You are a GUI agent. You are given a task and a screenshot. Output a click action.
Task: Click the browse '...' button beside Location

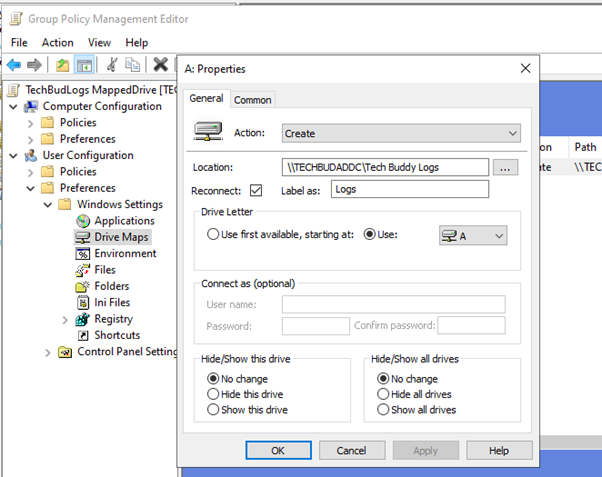coord(506,168)
